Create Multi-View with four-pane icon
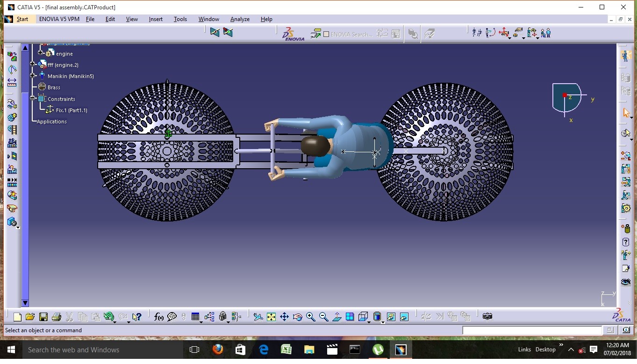This screenshot has height=364, width=637. click(x=350, y=317)
